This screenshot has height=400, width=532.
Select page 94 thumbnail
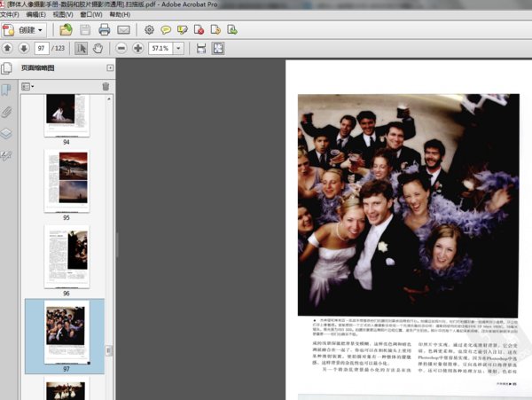click(x=66, y=115)
